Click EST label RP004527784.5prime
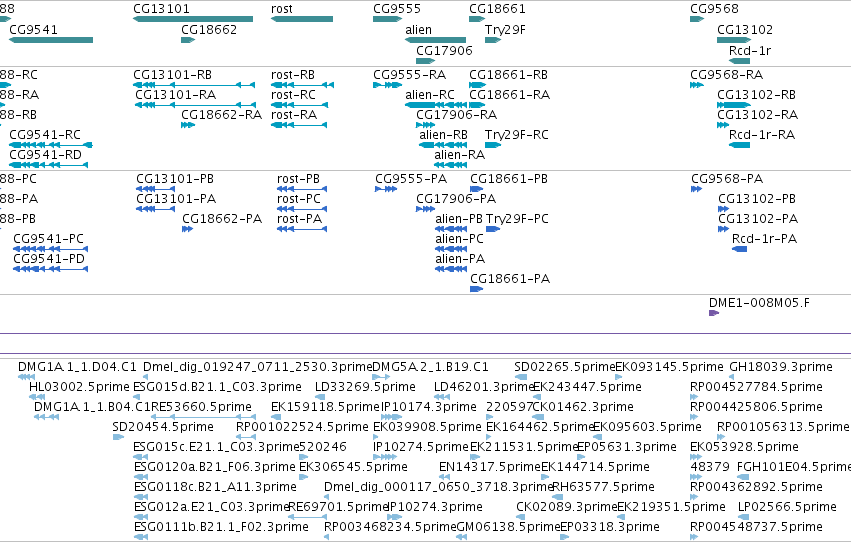Screen dimensions: 851x542 [756, 387]
